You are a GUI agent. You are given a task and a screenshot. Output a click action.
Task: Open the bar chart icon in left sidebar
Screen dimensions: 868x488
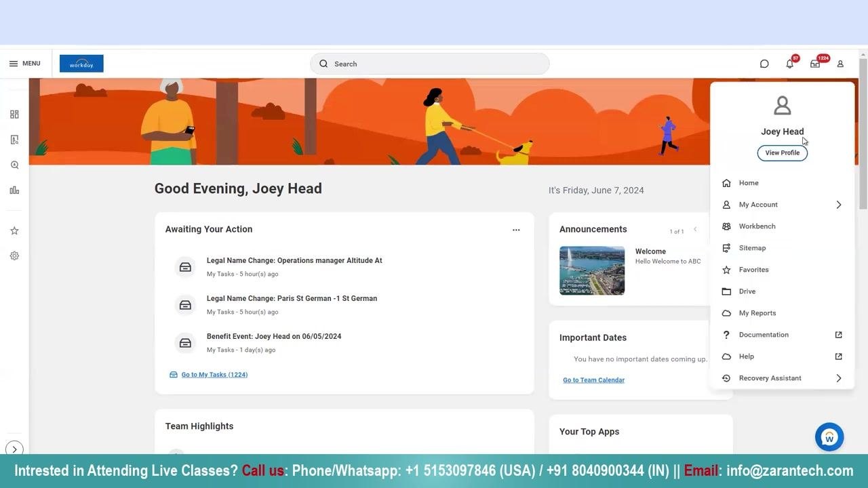pyautogui.click(x=14, y=190)
